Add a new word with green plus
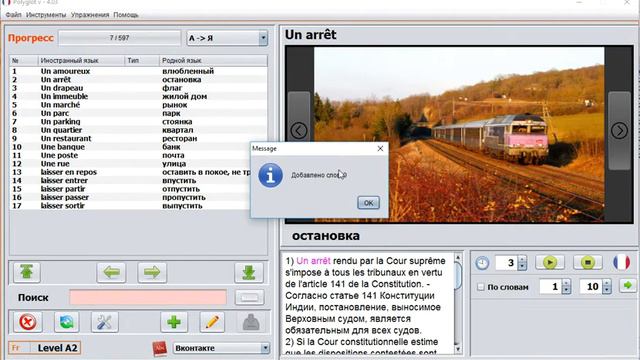The height and width of the screenshot is (360, 640). tap(174, 322)
